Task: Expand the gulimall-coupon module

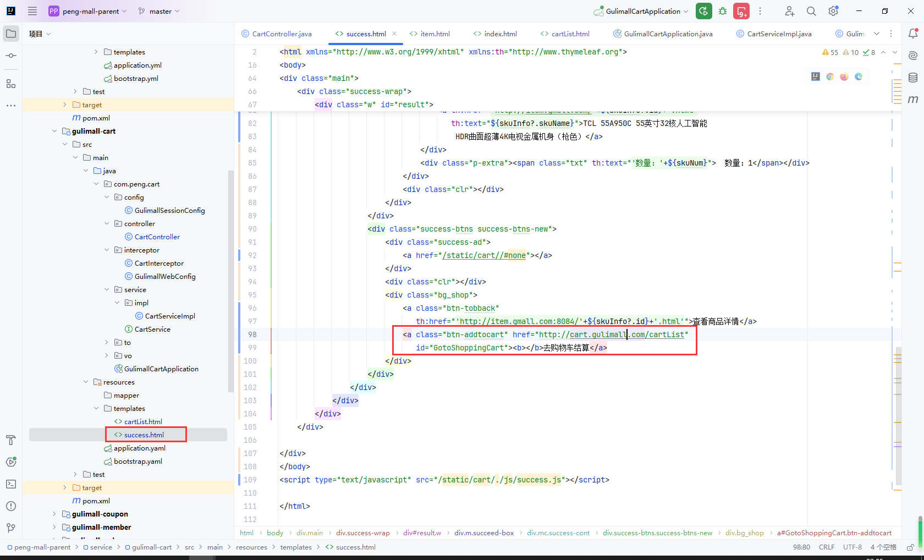Action: point(54,514)
